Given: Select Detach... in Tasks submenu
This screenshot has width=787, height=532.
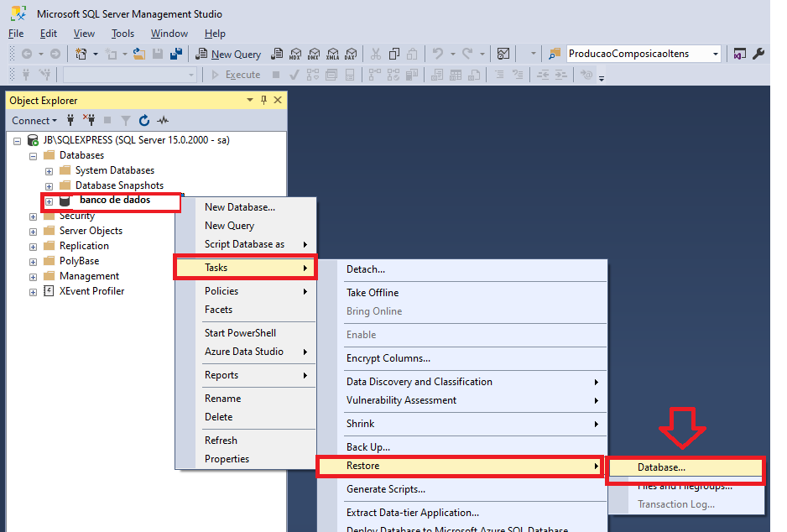Looking at the screenshot, I should [462, 269].
